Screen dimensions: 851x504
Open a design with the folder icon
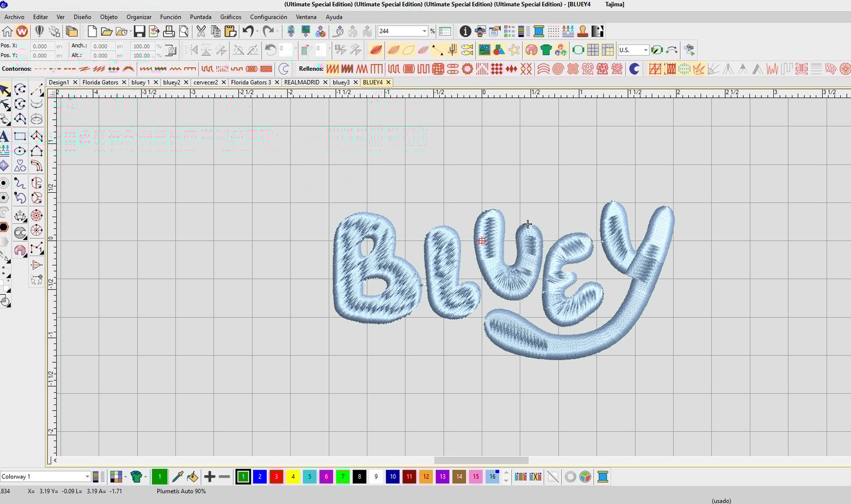(107, 31)
